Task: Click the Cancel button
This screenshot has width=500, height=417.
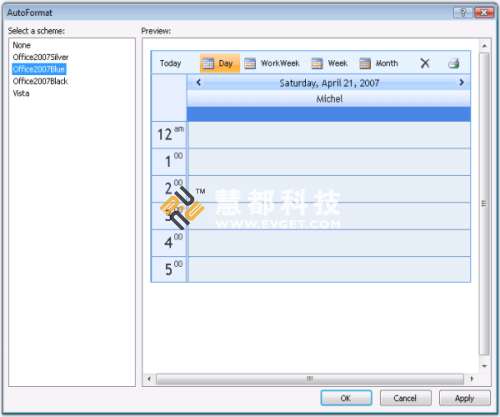Action: tap(405, 398)
